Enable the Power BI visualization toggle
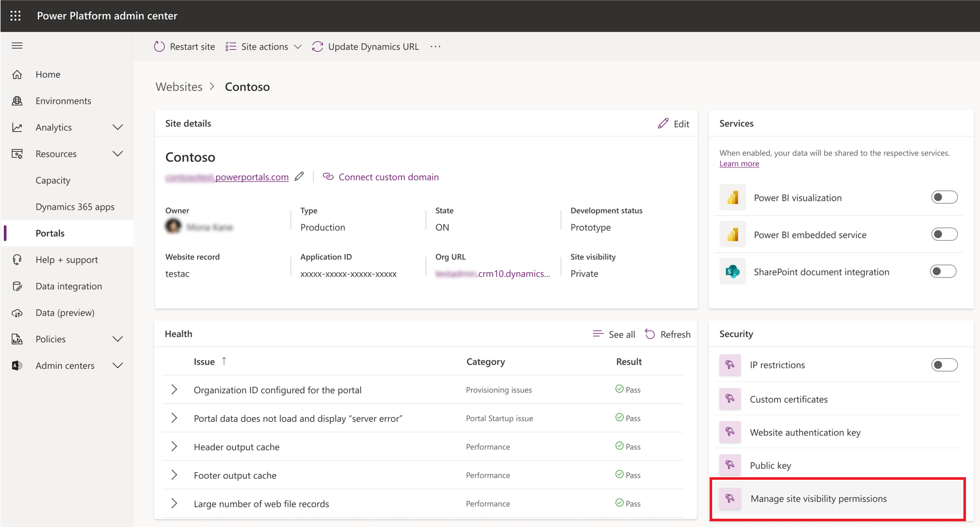The image size is (980, 527). click(x=944, y=197)
